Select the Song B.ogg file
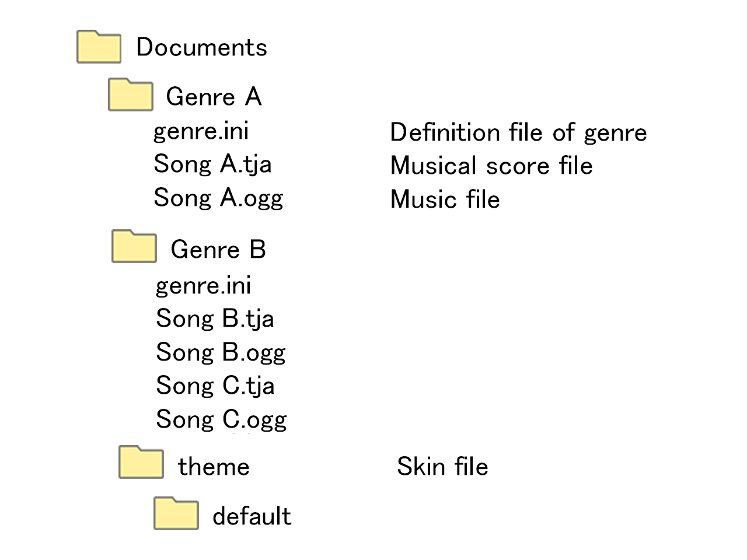Screen dimensions: 747x560 (221, 353)
